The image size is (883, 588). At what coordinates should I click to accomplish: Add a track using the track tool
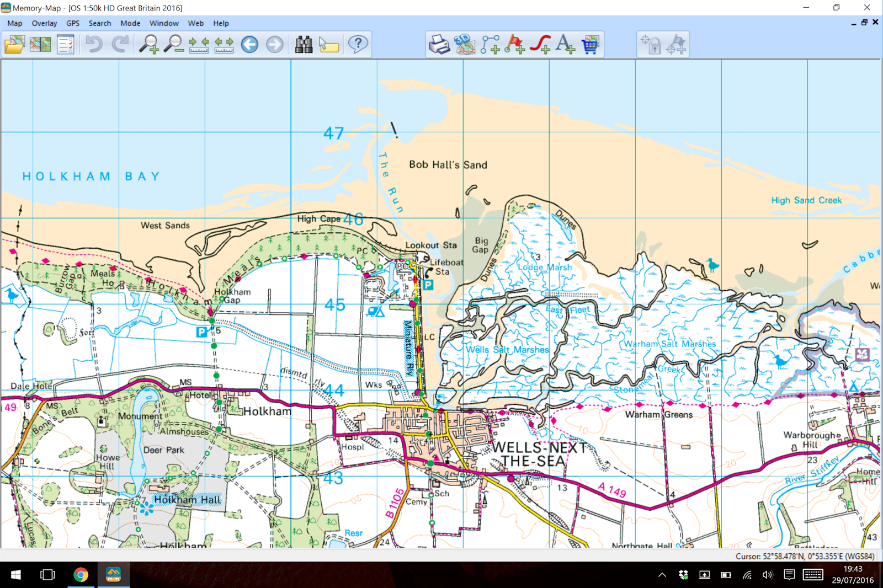[540, 44]
